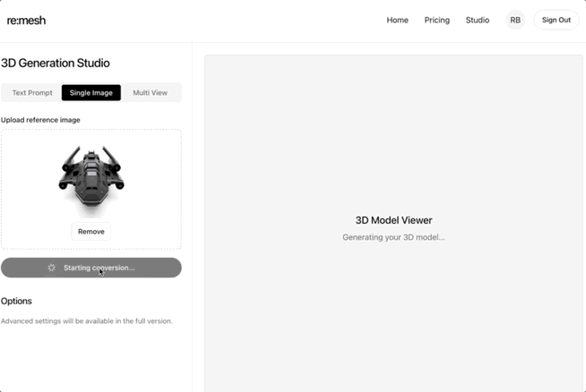Click the Generating your 3D model text

[x=393, y=237]
